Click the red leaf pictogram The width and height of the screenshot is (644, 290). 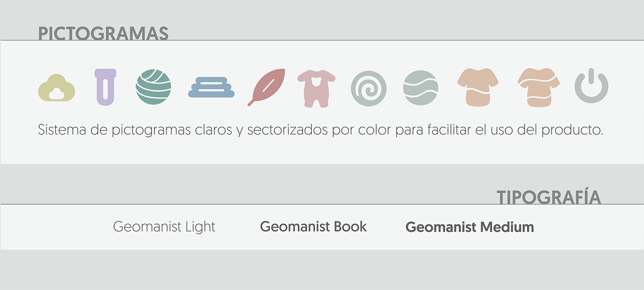click(267, 87)
